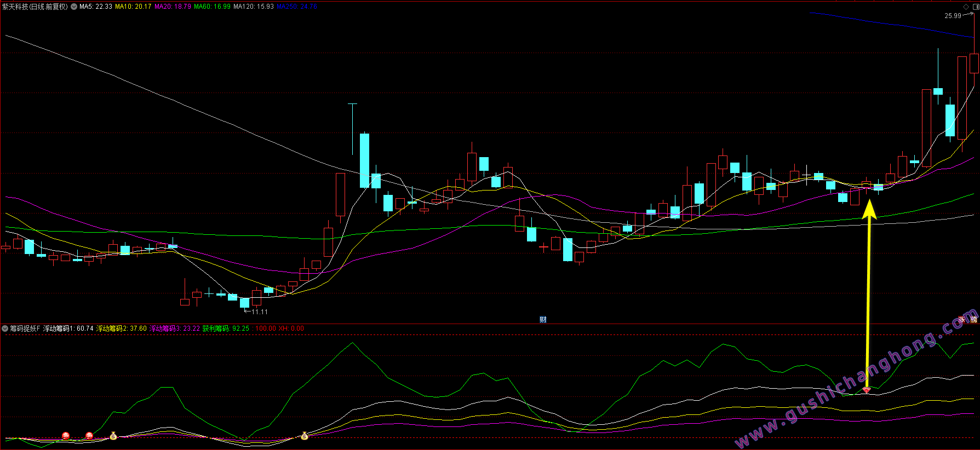Select the MA120: 15.93 label
The width and height of the screenshot is (980, 450).
pos(254,7)
